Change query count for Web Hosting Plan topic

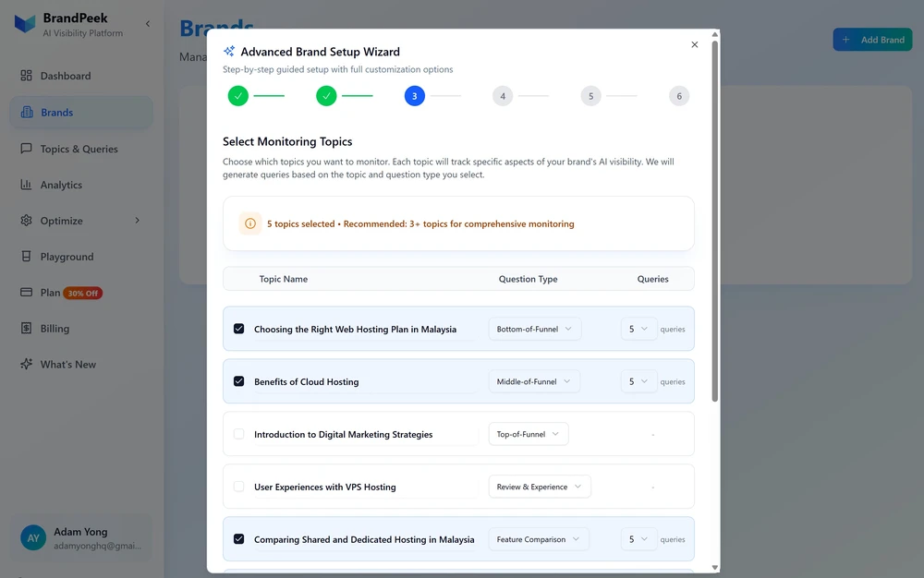point(638,329)
